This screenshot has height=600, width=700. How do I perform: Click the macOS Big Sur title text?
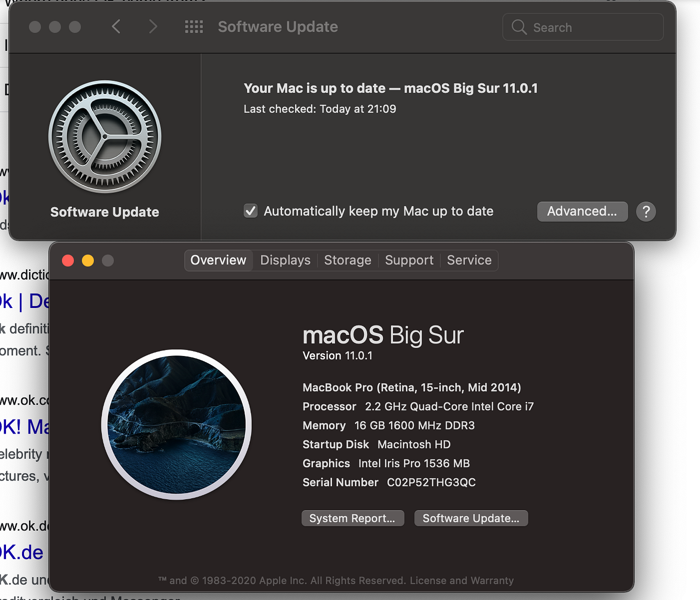(x=383, y=335)
